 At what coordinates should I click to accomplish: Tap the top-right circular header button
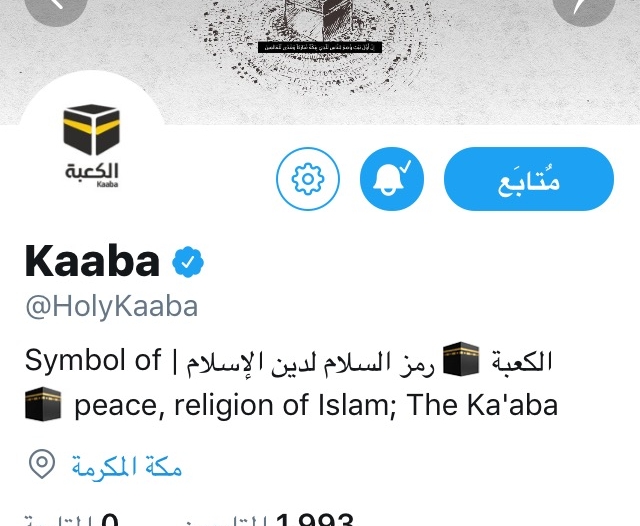(584, 6)
